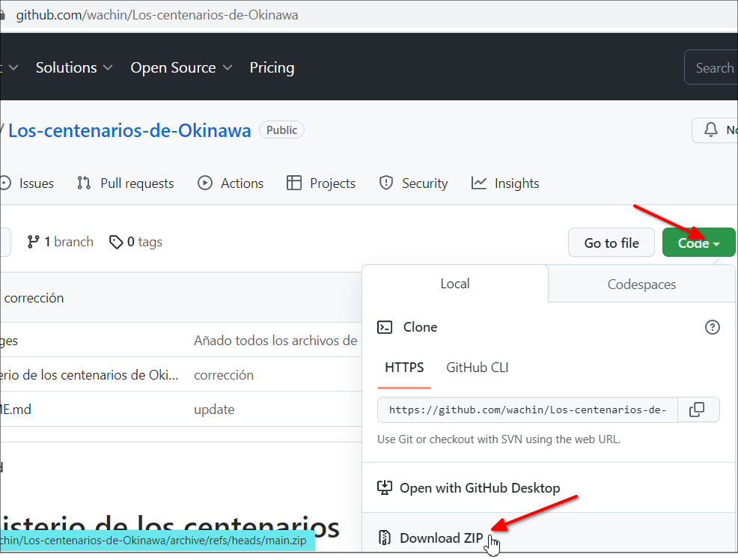The height and width of the screenshot is (560, 738).
Task: Click the Pull requests icon
Action: pos(84,183)
